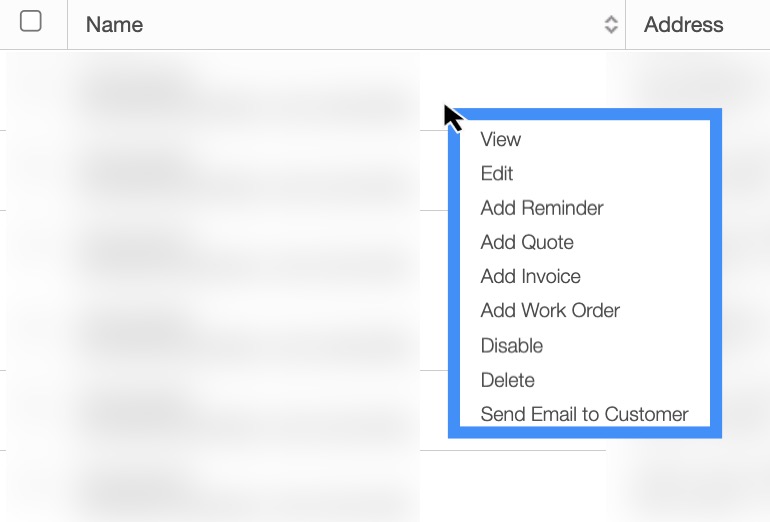Click the fourth blurred customer row name
This screenshot has width=770, height=522.
[x=135, y=330]
